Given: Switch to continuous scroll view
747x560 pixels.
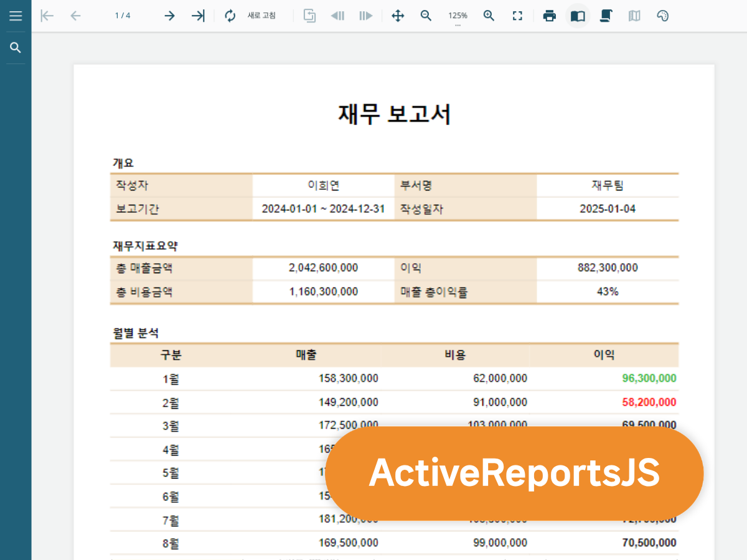Looking at the screenshot, I should coord(606,16).
